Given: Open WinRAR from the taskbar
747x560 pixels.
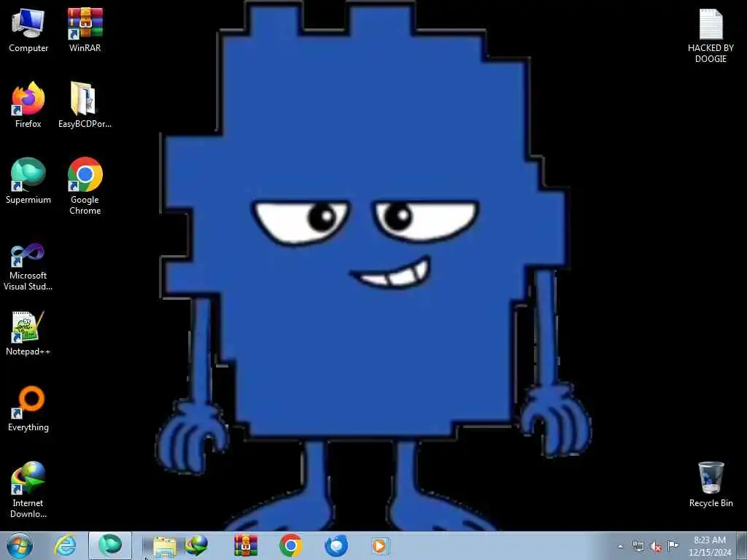Looking at the screenshot, I should pyautogui.click(x=246, y=545).
